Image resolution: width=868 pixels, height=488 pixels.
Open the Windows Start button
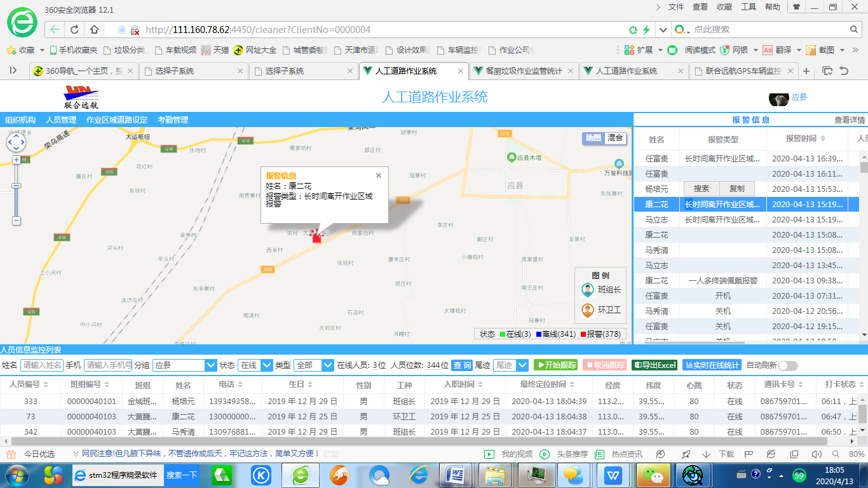[17, 475]
